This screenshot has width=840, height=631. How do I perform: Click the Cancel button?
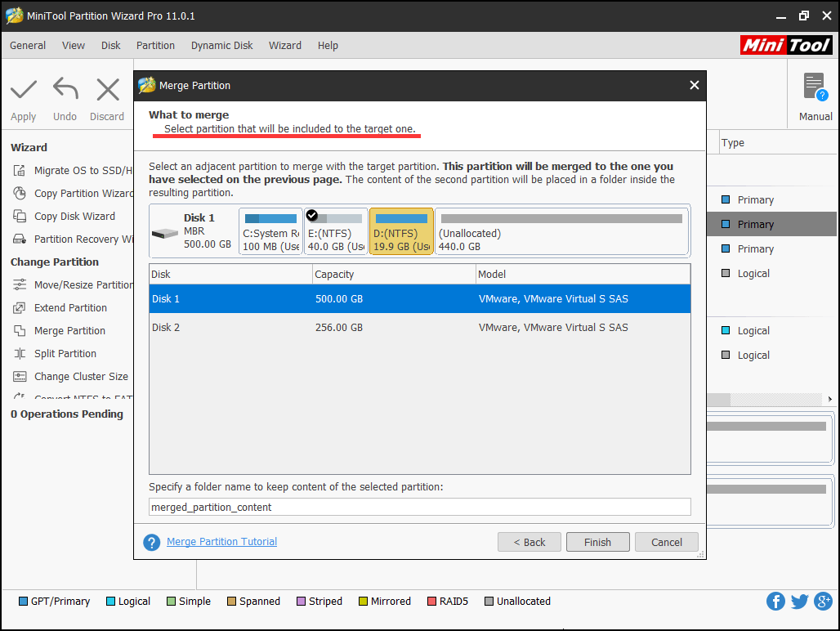pyautogui.click(x=667, y=542)
